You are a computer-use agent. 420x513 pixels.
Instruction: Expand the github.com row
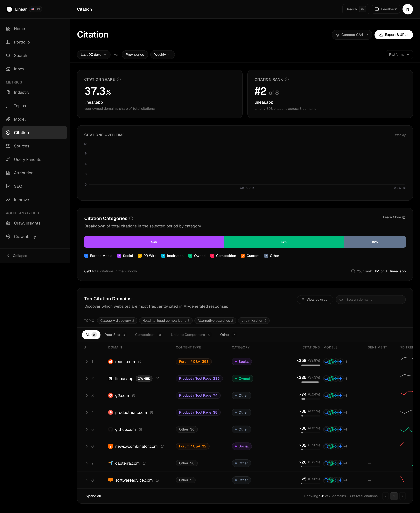[x=87, y=429]
